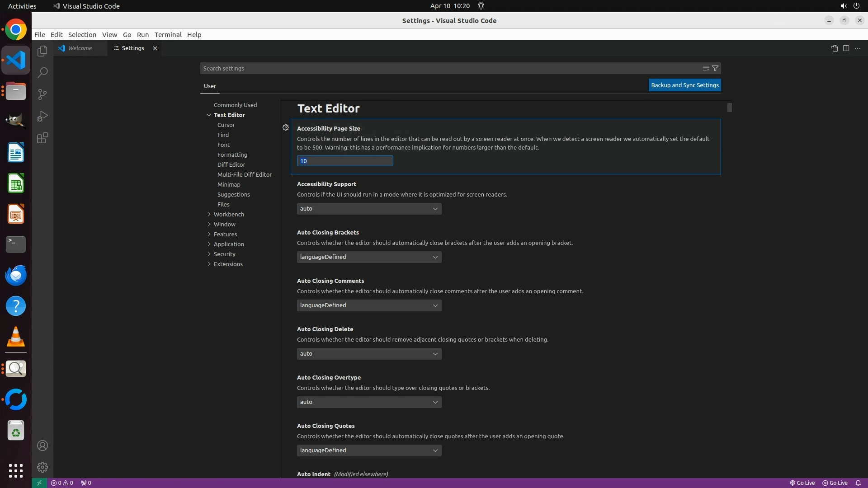Screen dimensions: 868x488
Task: Click the Open Settings (JSON) icon
Action: pos(834,48)
